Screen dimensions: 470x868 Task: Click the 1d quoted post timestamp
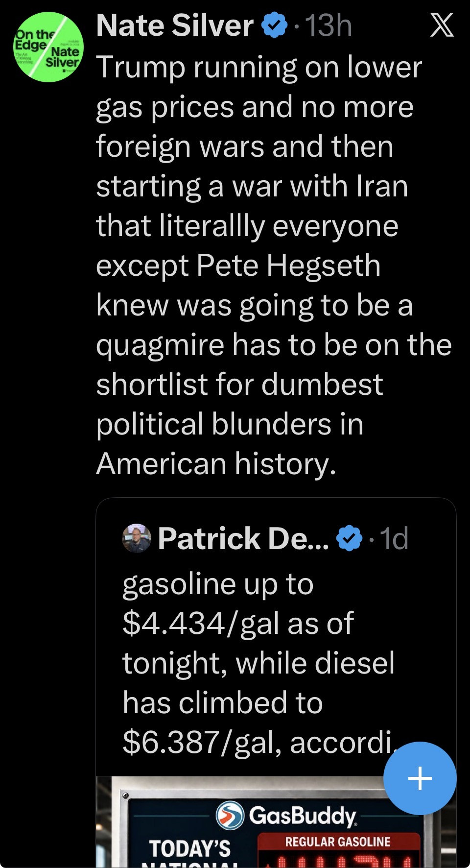[x=394, y=538]
